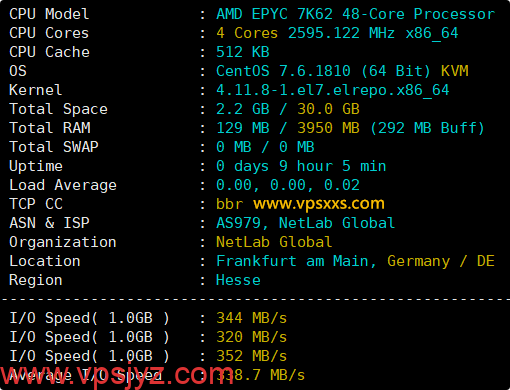Click '4 Cores 2595.122 MHz x86_64' value
This screenshot has width=510, height=390.
click(x=337, y=33)
